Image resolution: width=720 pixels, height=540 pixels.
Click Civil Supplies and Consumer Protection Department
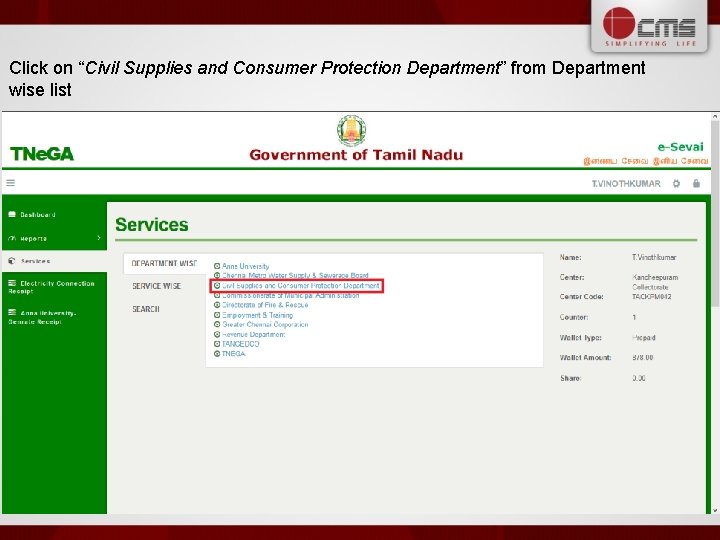(301, 286)
